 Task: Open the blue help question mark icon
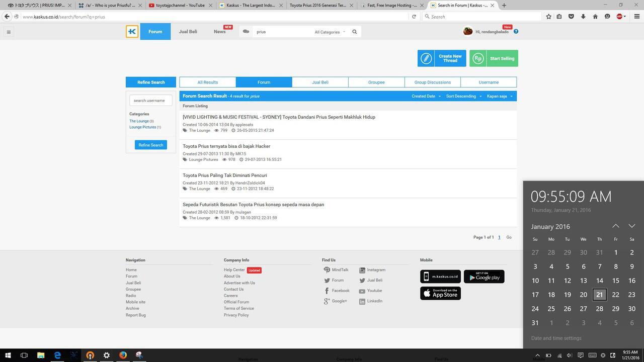(516, 32)
